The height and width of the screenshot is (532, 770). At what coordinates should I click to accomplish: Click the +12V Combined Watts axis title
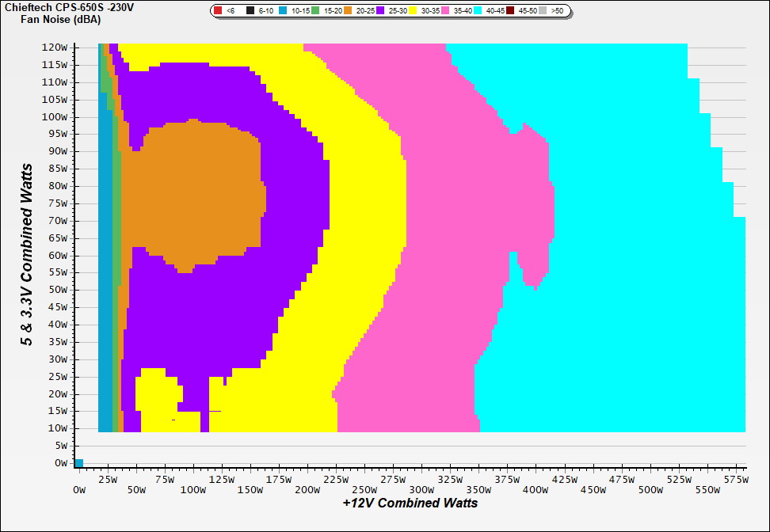410,503
